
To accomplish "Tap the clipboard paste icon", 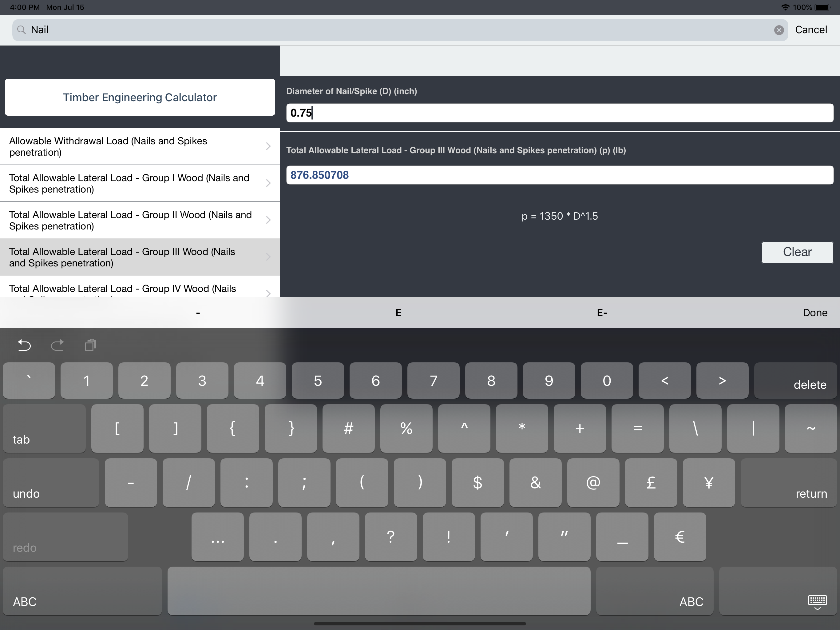I will [90, 345].
